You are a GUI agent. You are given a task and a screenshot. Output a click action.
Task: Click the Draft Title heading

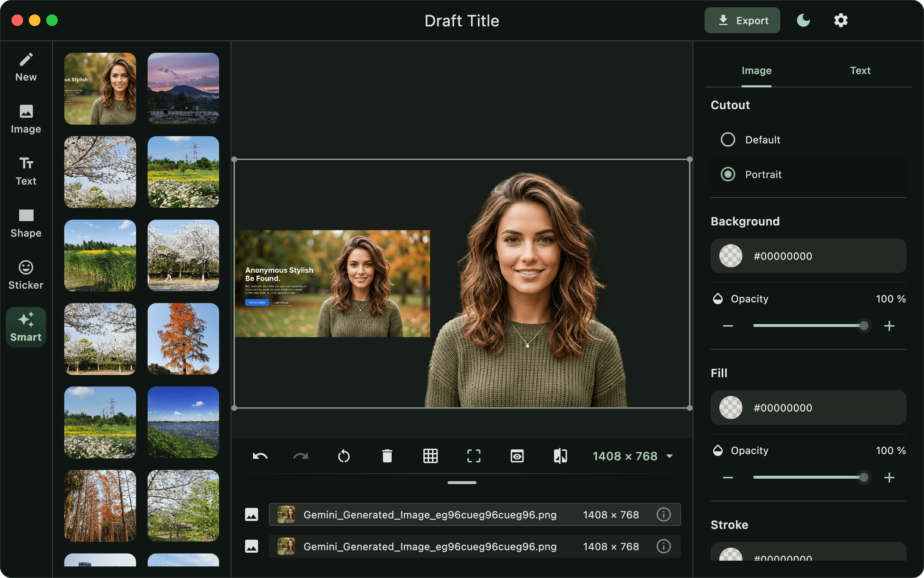[462, 21]
